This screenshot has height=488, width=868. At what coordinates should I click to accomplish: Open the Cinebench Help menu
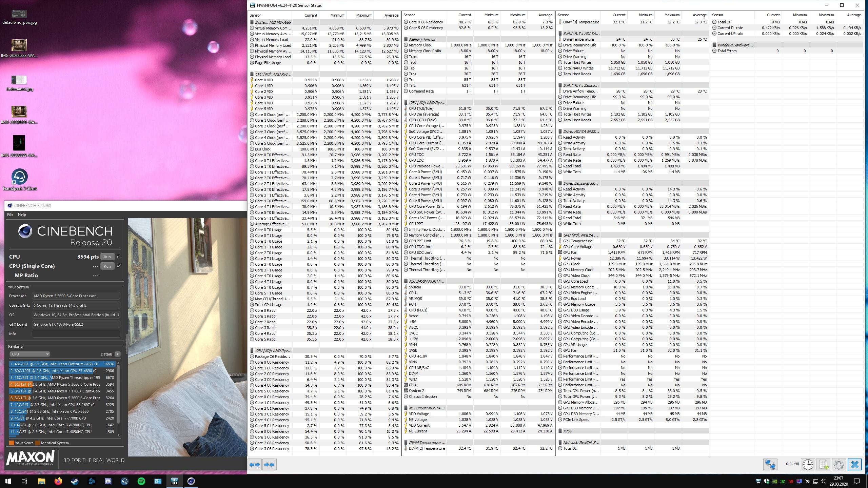pos(22,215)
